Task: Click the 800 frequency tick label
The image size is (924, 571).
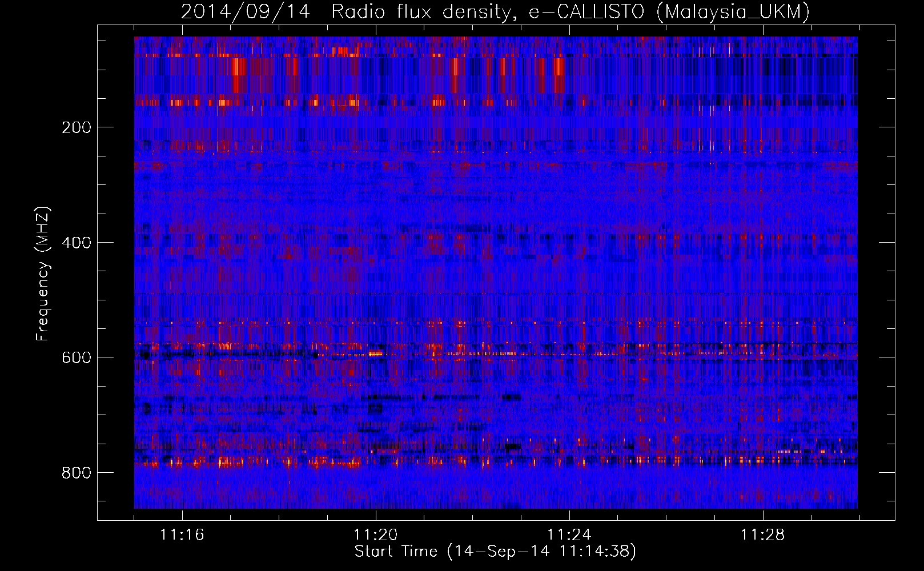Action: [77, 473]
